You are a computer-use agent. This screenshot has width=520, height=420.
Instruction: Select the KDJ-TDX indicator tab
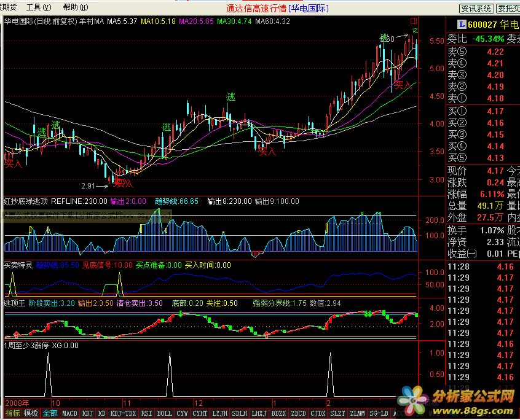123,413
